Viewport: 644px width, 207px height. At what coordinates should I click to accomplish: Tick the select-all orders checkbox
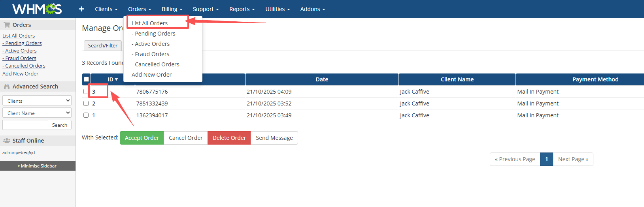click(x=86, y=79)
